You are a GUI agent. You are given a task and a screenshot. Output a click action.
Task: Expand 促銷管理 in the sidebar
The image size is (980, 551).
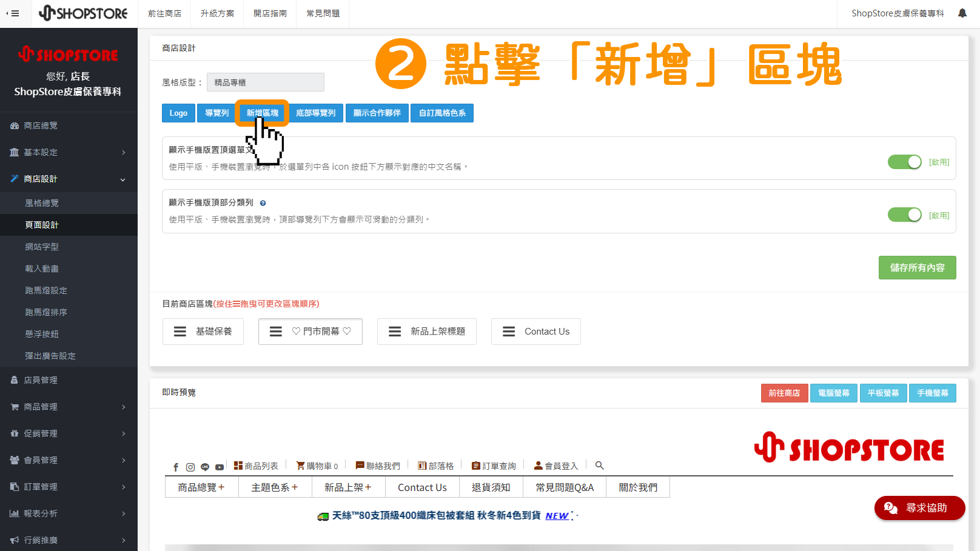[69, 433]
